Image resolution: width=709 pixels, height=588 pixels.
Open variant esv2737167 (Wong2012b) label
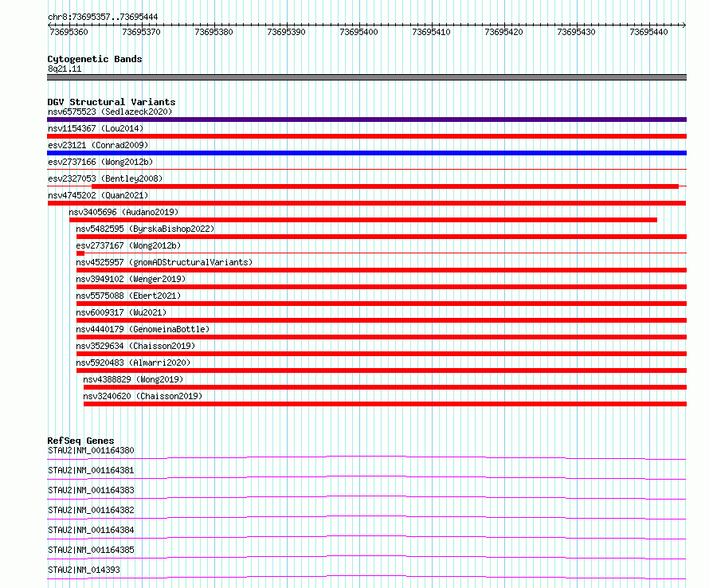coord(128,245)
